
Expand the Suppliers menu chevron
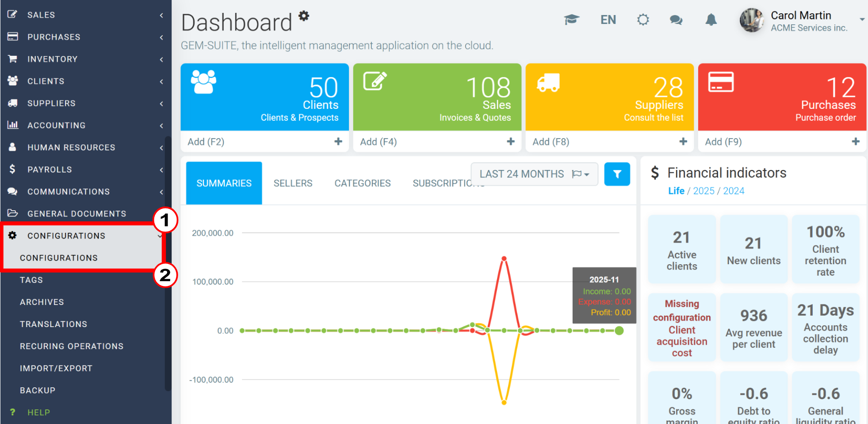click(x=161, y=104)
